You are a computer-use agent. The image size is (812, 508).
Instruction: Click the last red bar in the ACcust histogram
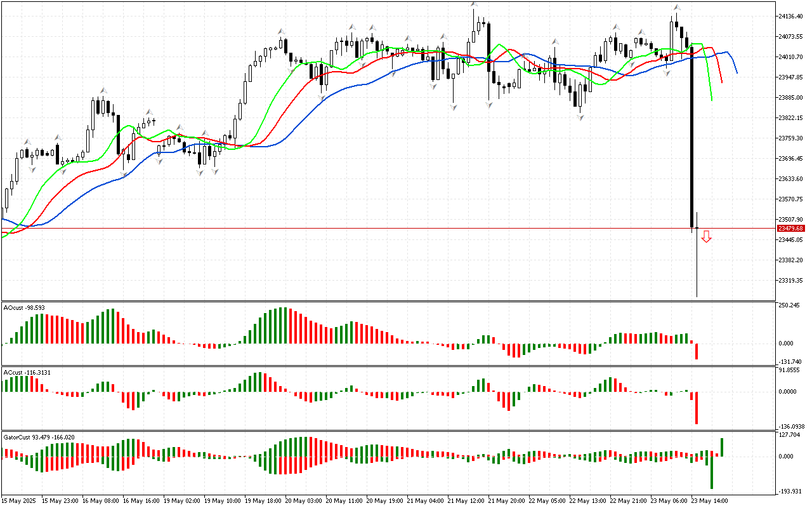(x=697, y=408)
